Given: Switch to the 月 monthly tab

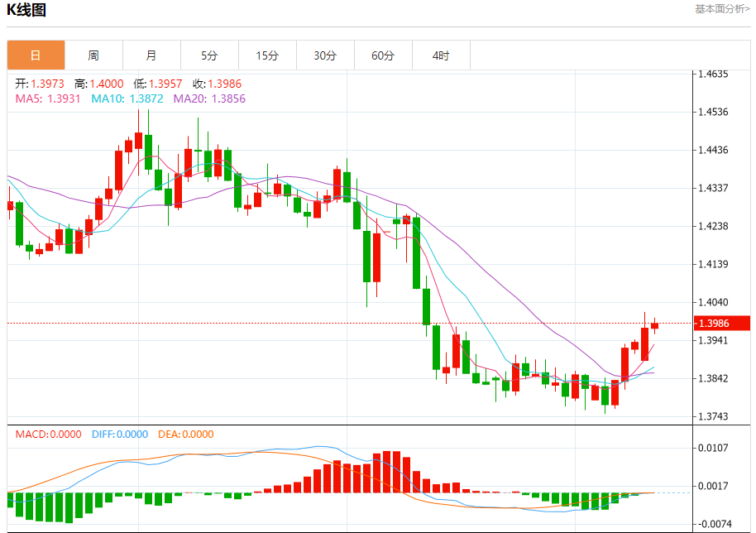Looking at the screenshot, I should pyautogui.click(x=151, y=55).
